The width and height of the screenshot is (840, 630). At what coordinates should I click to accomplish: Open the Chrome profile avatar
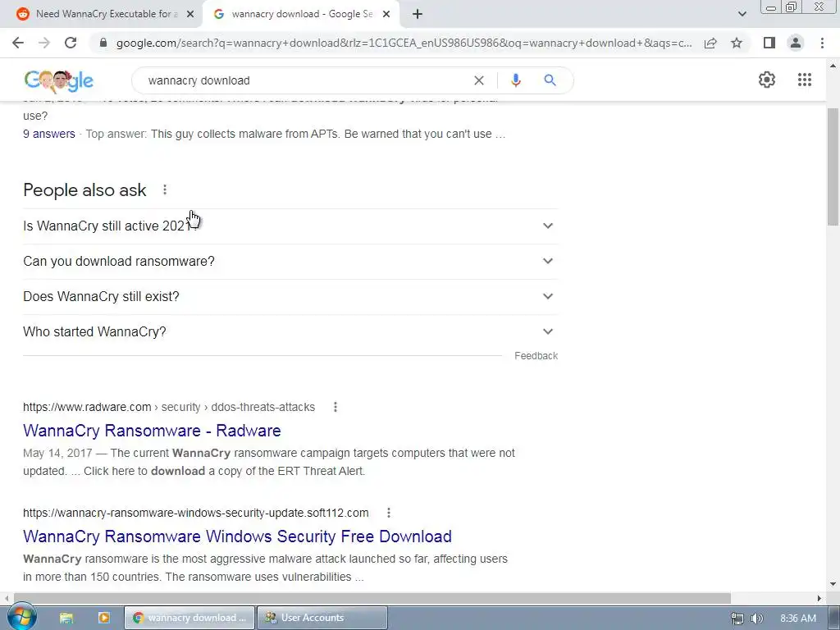(x=796, y=43)
